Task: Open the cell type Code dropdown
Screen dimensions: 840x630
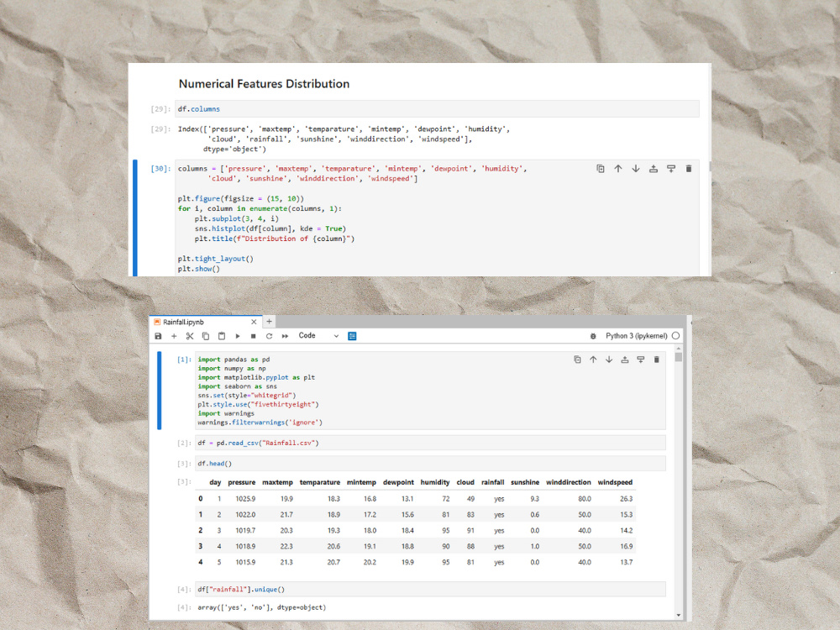Action: tap(318, 336)
